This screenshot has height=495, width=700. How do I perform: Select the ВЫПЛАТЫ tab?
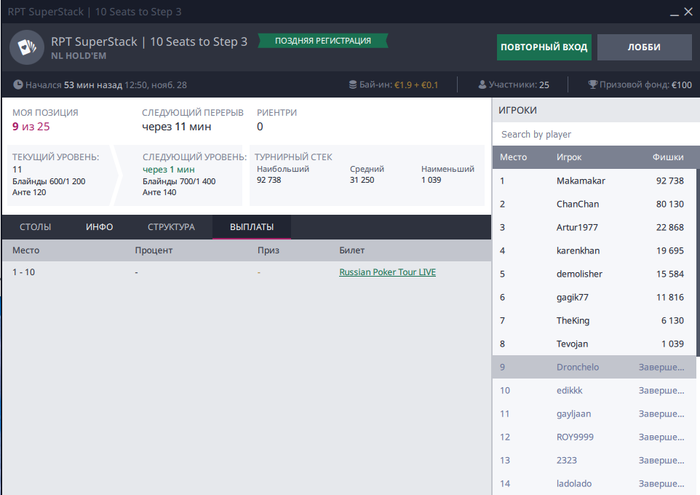[252, 227]
